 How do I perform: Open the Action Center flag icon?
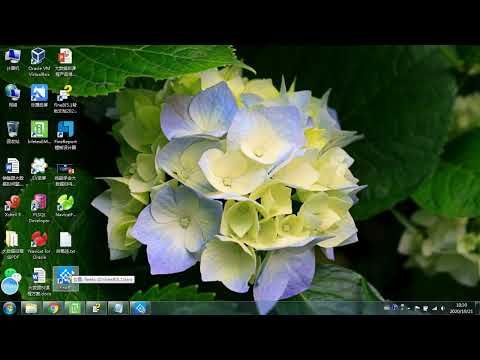click(x=417, y=308)
